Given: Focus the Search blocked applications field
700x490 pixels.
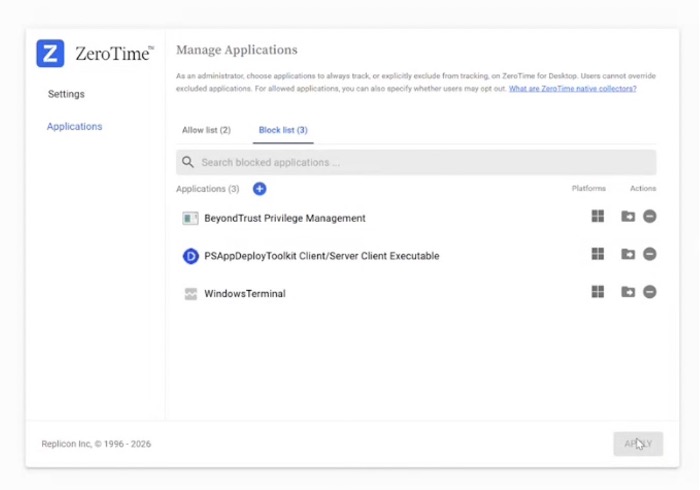Looking at the screenshot, I should tap(416, 162).
